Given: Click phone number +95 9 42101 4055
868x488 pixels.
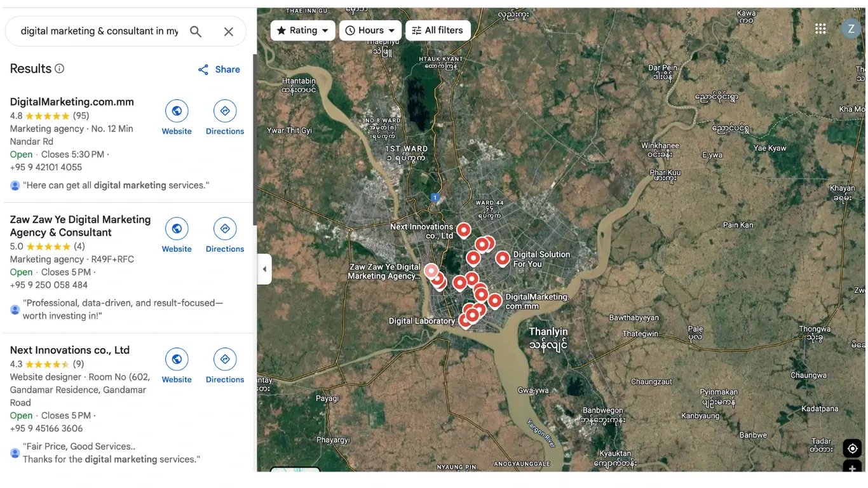Looking at the screenshot, I should click(x=46, y=167).
